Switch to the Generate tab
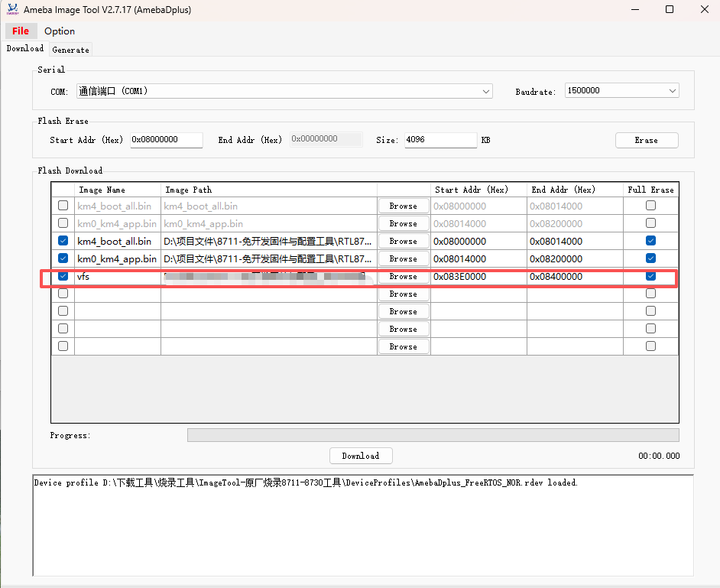 pos(70,50)
